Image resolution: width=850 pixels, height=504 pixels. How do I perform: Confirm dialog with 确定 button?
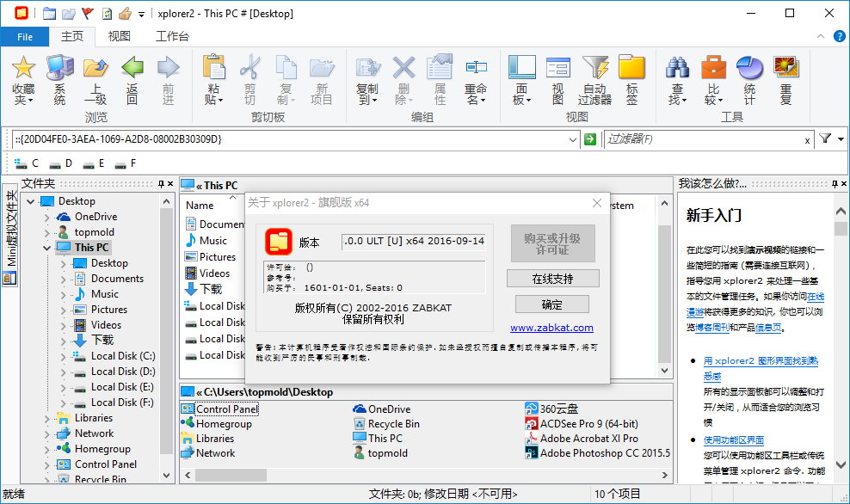point(551,304)
